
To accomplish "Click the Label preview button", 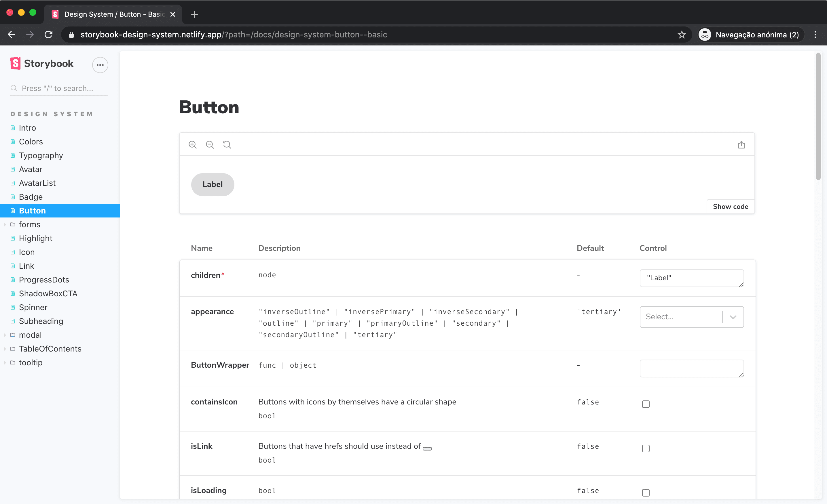I will tap(213, 184).
